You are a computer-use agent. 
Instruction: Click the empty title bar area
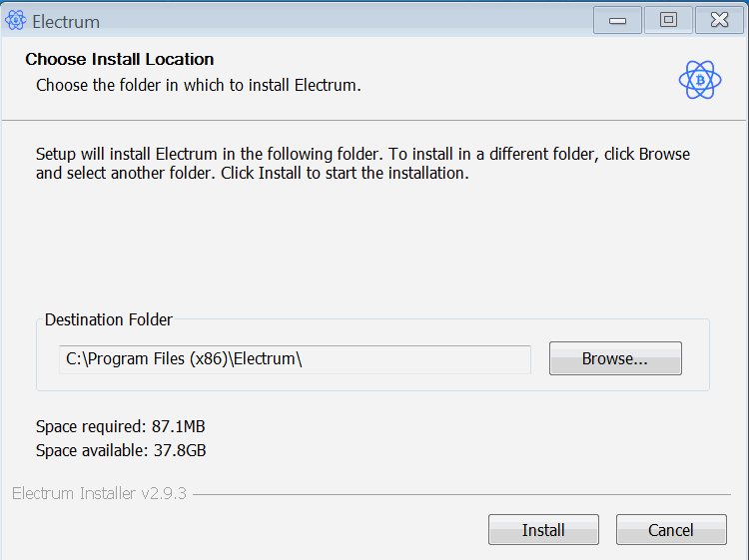pos(350,20)
